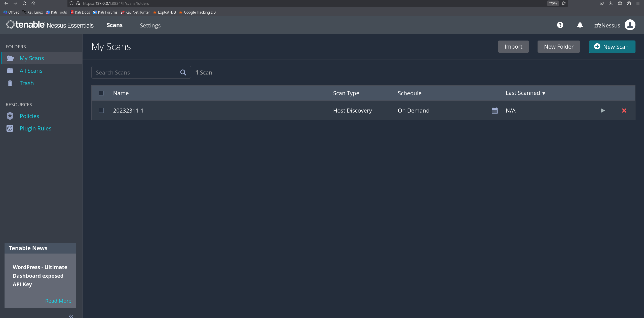Focus the Search Scans input field
The height and width of the screenshot is (318, 644).
point(136,73)
